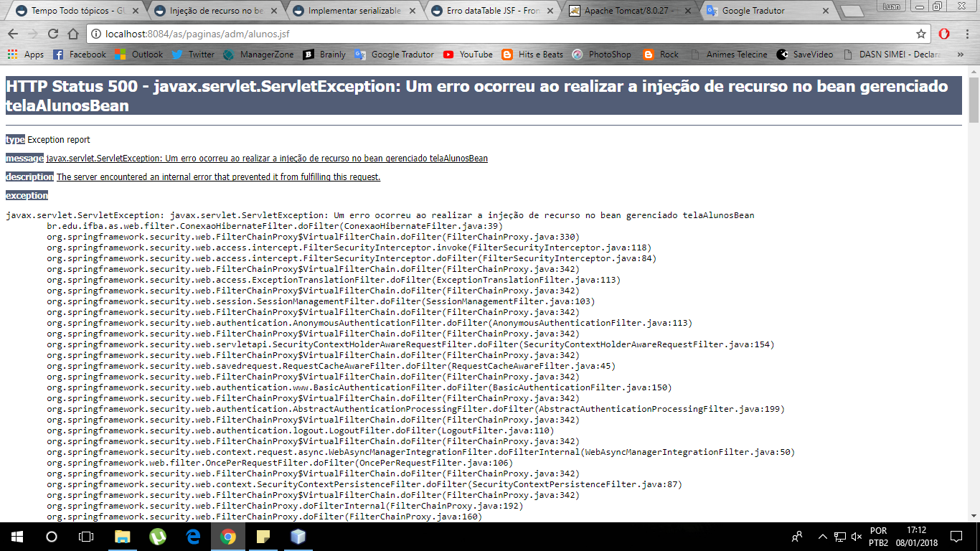Click 'The server encountered an internal error' description
Viewport: 980px width, 551px height.
(x=218, y=177)
